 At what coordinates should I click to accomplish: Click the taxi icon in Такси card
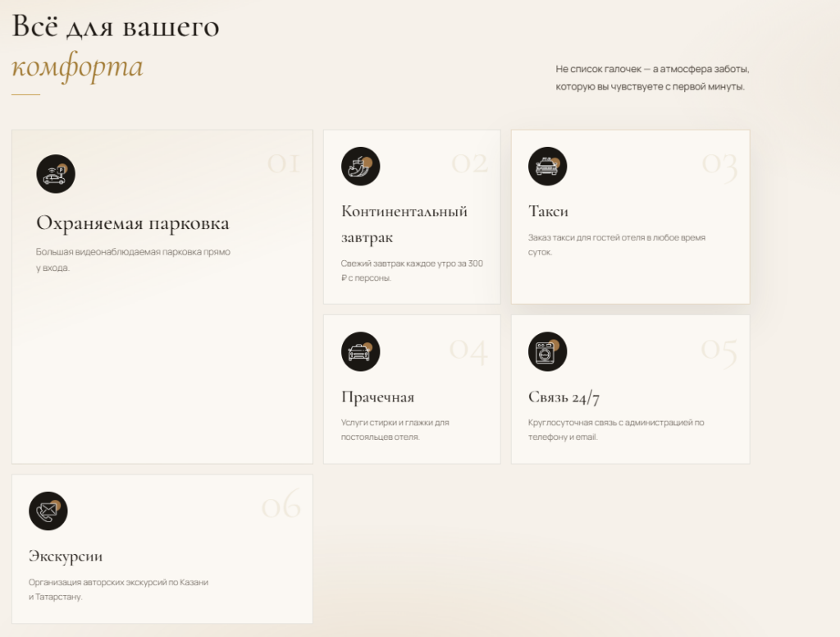pos(547,166)
